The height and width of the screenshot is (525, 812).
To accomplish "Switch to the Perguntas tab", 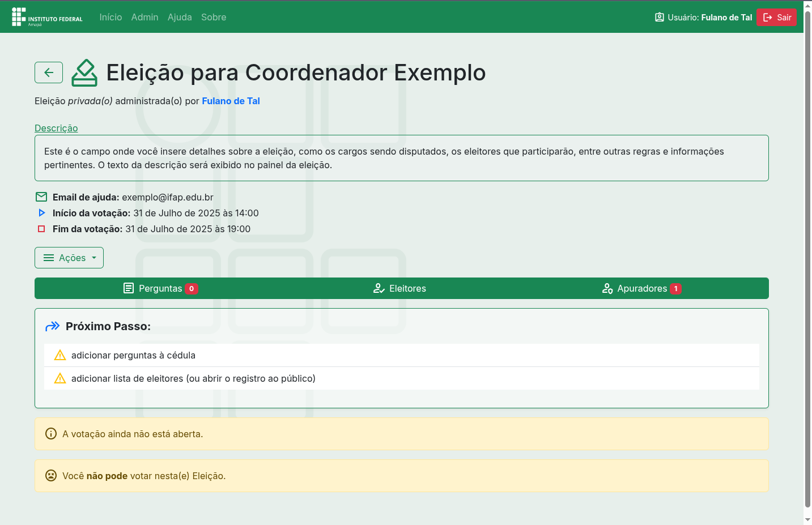I will (x=160, y=288).
